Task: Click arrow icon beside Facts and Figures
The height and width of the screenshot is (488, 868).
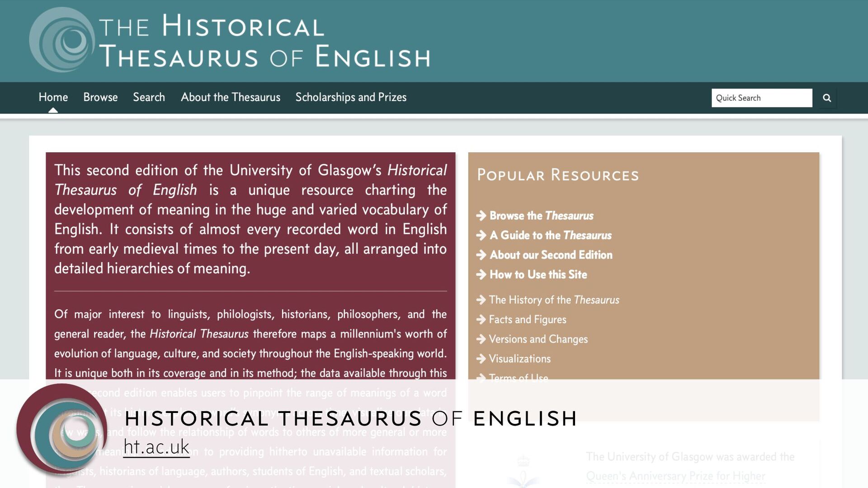Action: pyautogui.click(x=481, y=319)
